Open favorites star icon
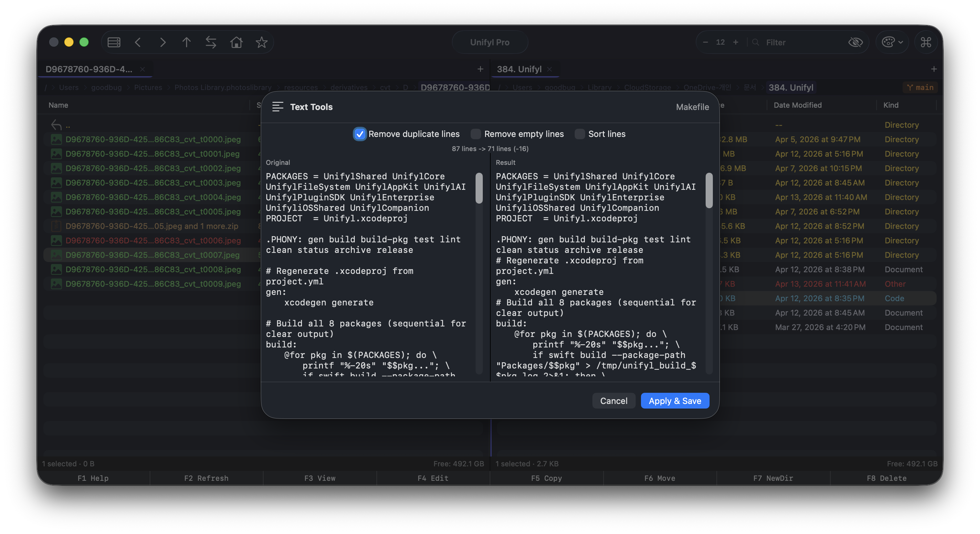 tap(261, 42)
